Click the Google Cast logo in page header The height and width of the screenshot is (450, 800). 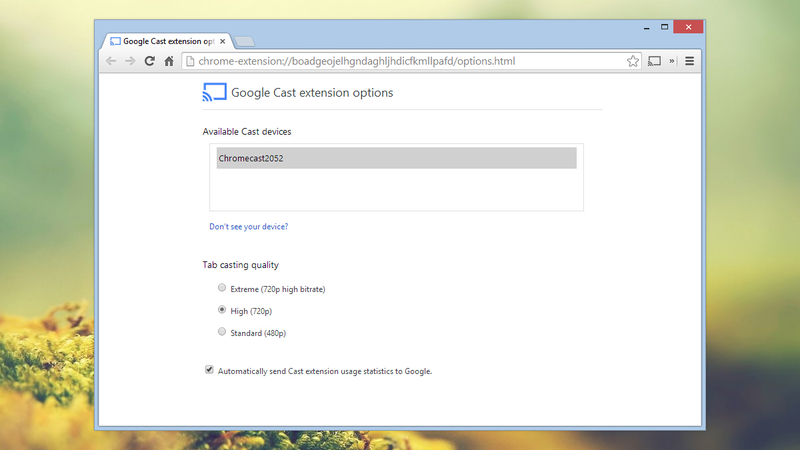(214, 92)
